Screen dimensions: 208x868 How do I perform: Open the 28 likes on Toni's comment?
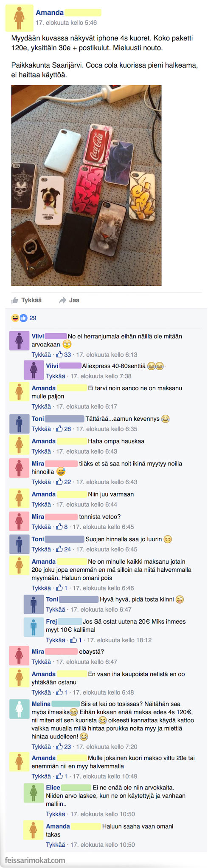(x=64, y=429)
